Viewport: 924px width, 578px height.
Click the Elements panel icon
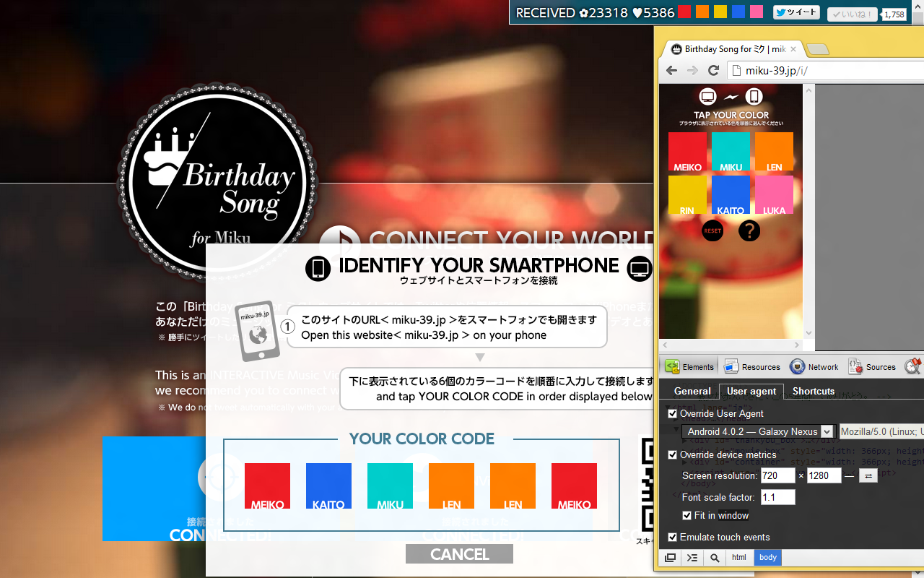(x=672, y=366)
